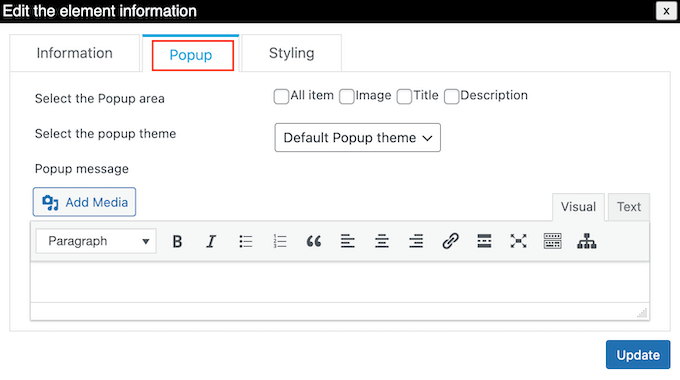Check the All item checkbox
The height and width of the screenshot is (380, 680).
pos(281,96)
